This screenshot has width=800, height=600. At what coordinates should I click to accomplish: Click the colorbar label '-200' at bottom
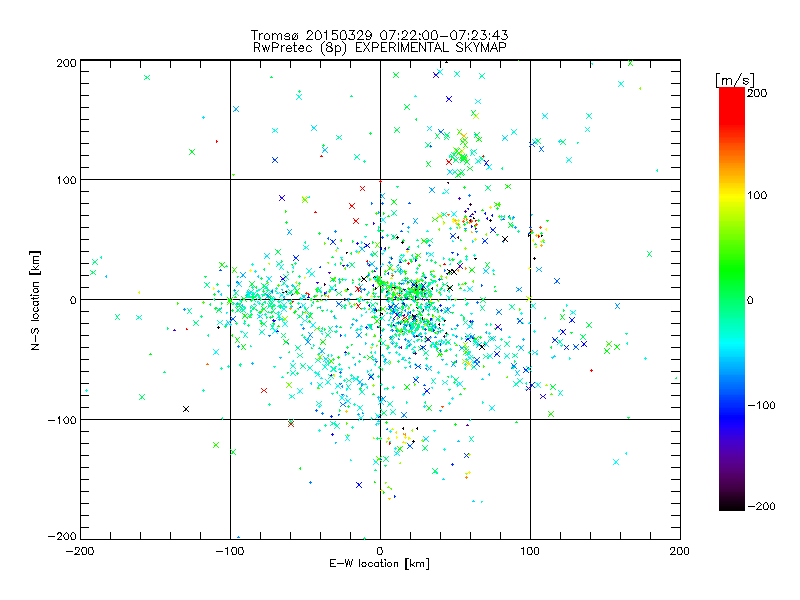761,506
